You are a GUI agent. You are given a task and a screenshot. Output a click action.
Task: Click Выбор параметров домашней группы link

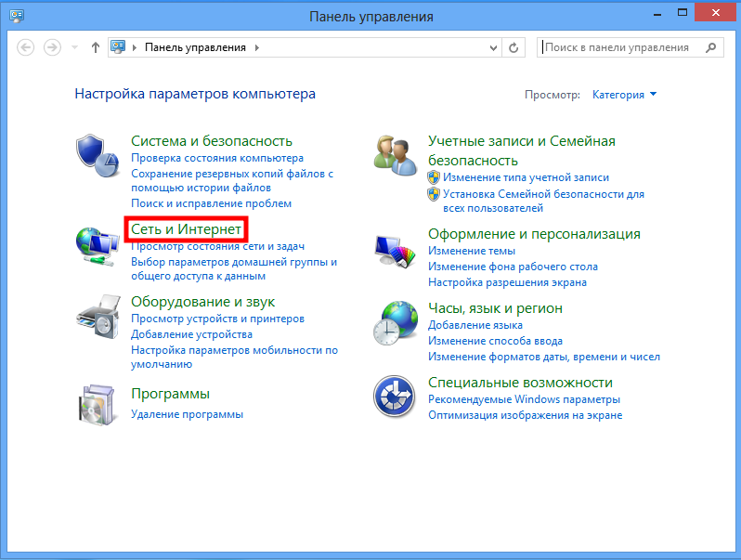234,269
